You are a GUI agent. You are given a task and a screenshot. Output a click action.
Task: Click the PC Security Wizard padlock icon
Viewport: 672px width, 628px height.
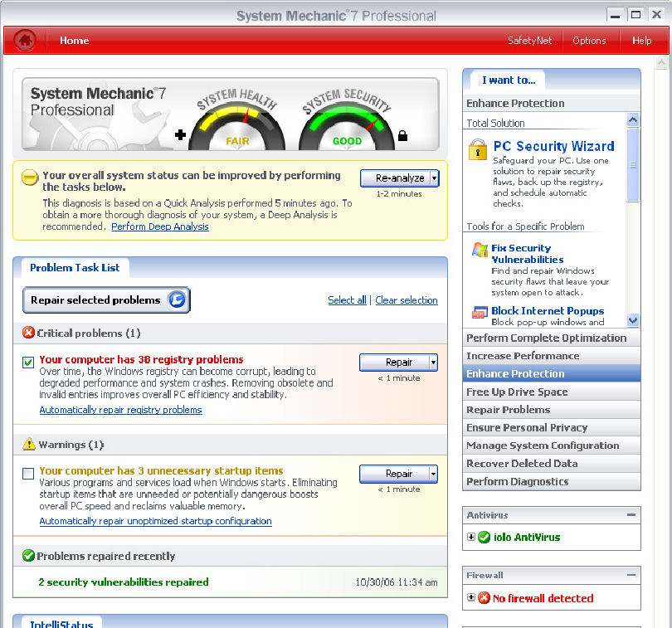477,149
